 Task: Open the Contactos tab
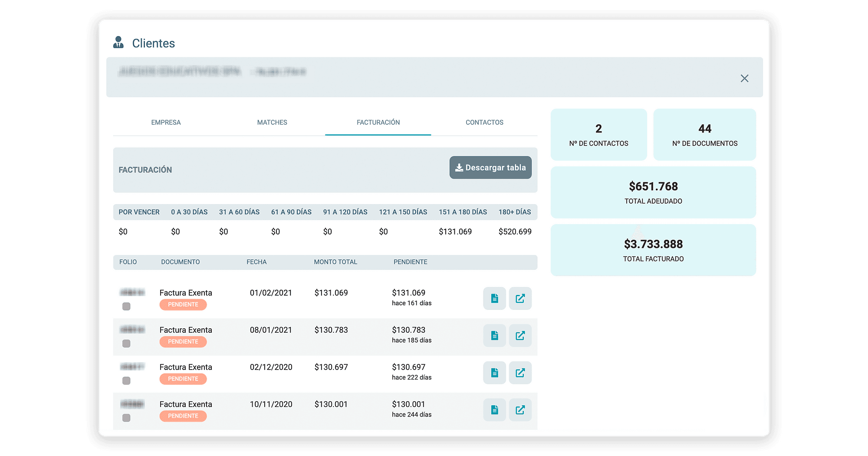(x=484, y=122)
